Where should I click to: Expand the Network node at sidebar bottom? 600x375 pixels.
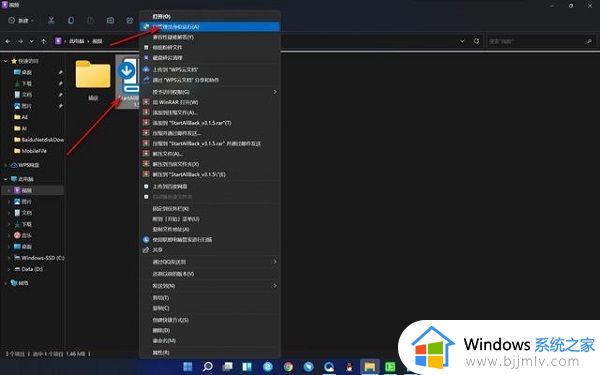point(5,283)
